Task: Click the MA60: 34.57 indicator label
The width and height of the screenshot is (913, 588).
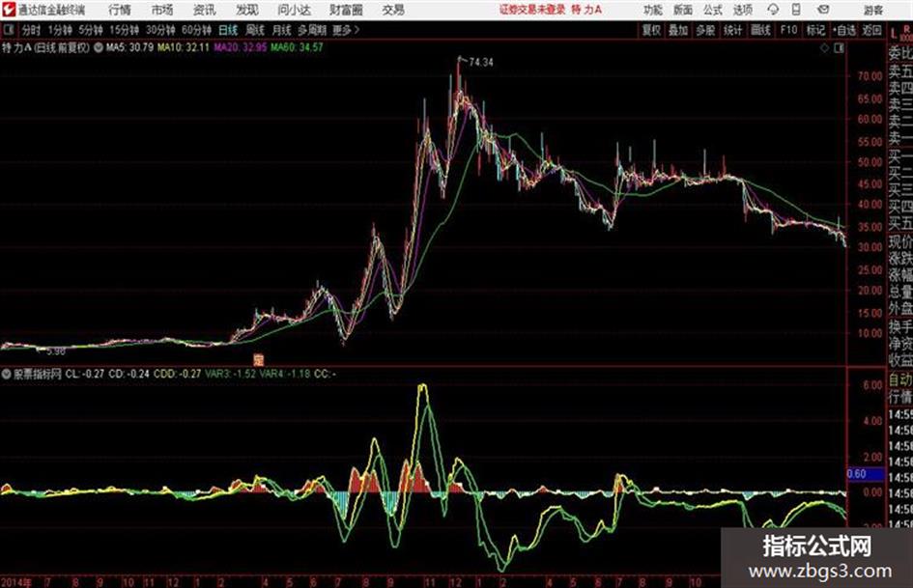Action: click(x=297, y=47)
